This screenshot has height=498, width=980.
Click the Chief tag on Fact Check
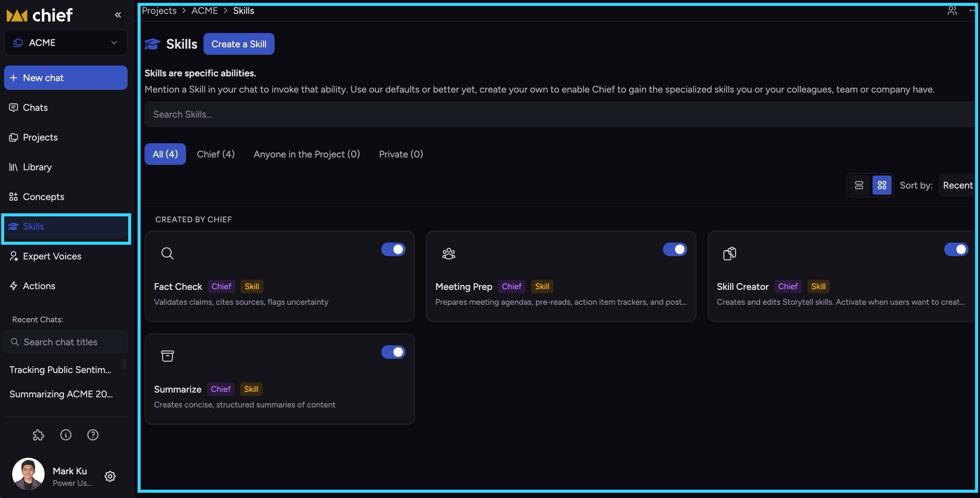click(x=222, y=286)
